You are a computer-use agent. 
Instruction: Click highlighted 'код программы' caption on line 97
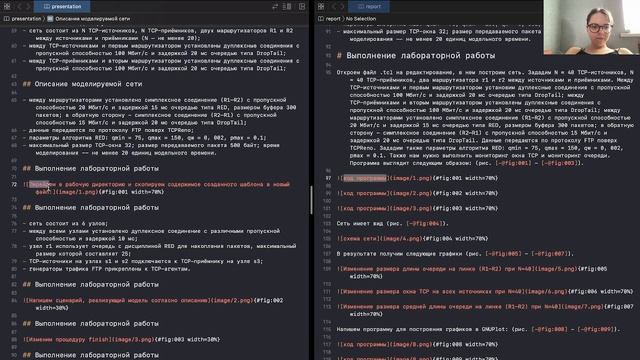[364, 178]
